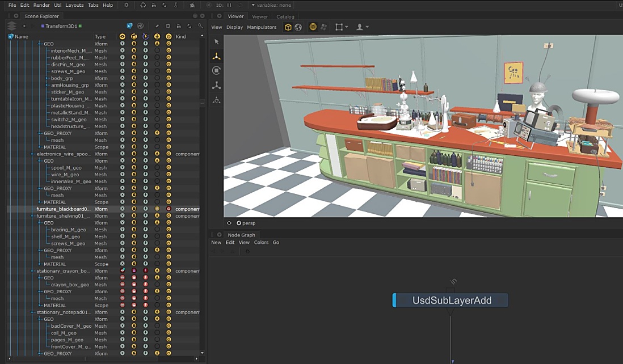This screenshot has height=364, width=623.
Task: Open the Manipulators menu in Viewer
Action: tap(262, 27)
